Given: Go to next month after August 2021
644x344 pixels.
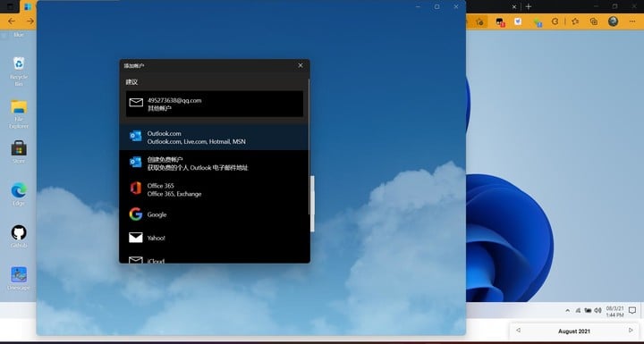Looking at the screenshot, I should [631, 331].
